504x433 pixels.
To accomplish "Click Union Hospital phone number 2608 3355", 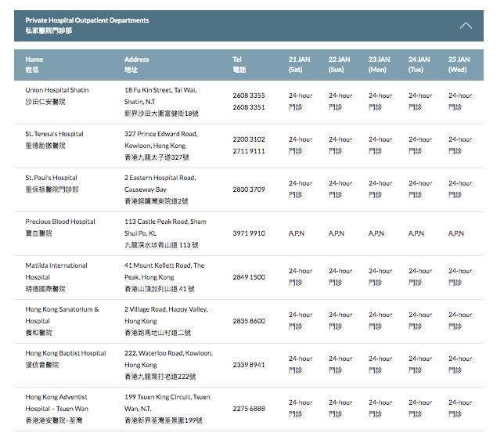I will pos(249,96).
